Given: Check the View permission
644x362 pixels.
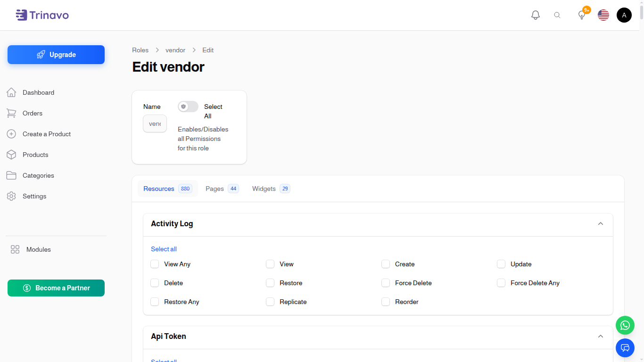Looking at the screenshot, I should click(x=270, y=264).
